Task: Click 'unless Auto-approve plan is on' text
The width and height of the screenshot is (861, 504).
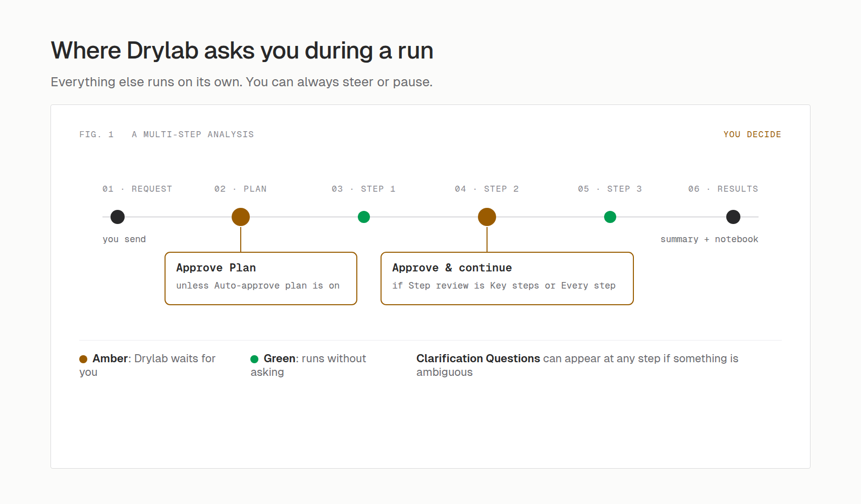Action: tap(258, 286)
